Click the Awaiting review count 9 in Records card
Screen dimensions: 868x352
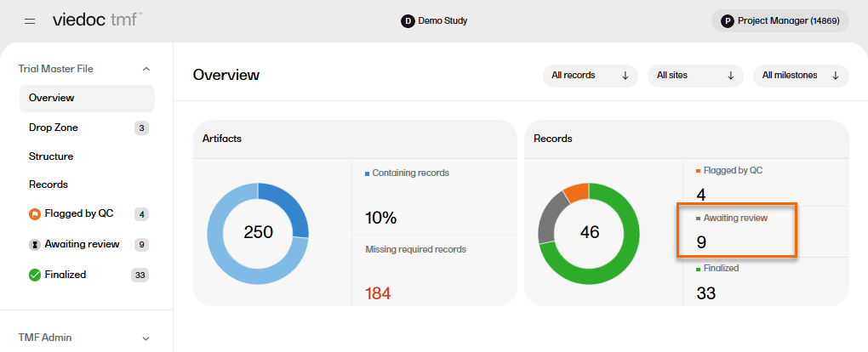[x=701, y=242]
